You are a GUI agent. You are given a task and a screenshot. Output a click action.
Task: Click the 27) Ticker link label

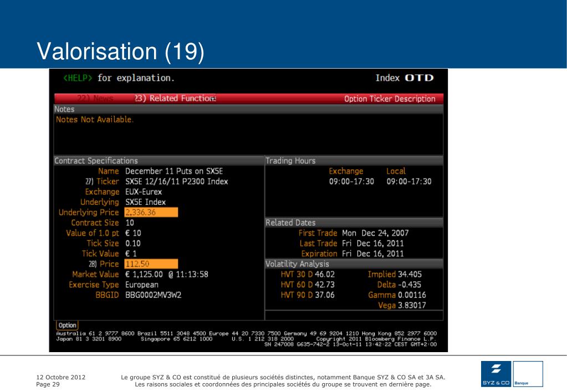tap(103, 182)
